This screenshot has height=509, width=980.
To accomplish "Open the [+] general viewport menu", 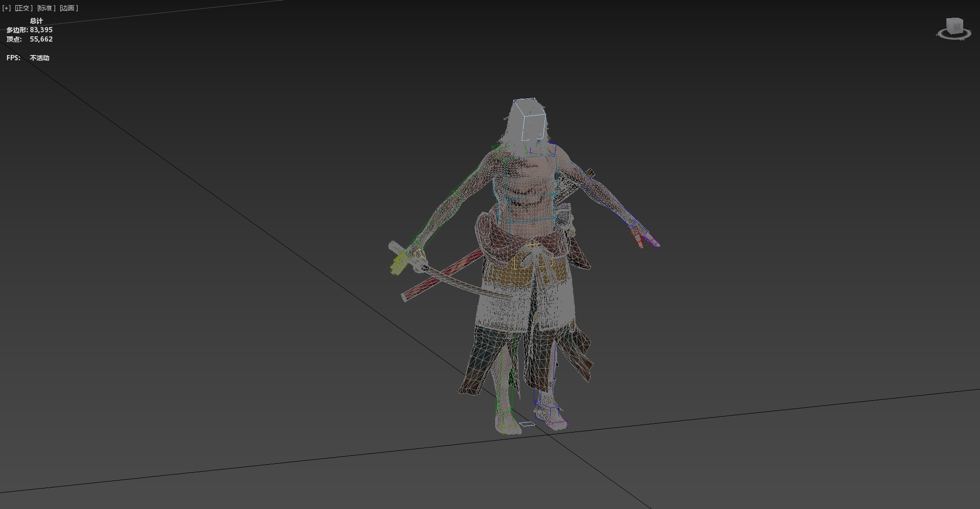I will (x=6, y=8).
